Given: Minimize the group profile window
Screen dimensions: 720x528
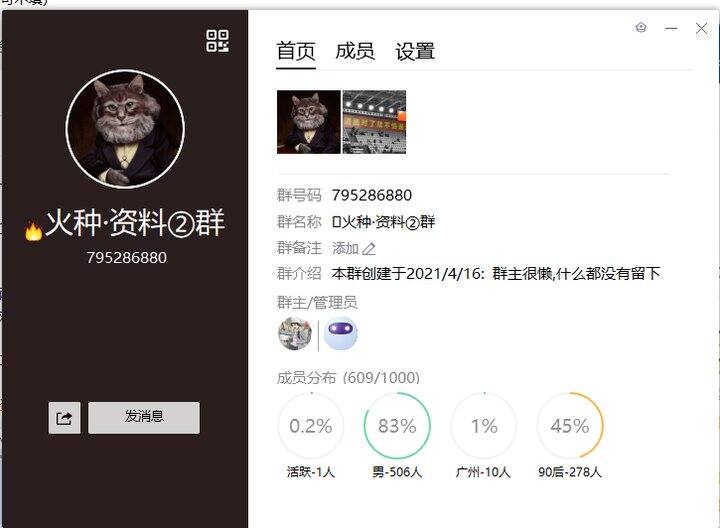Looking at the screenshot, I should [x=671, y=28].
